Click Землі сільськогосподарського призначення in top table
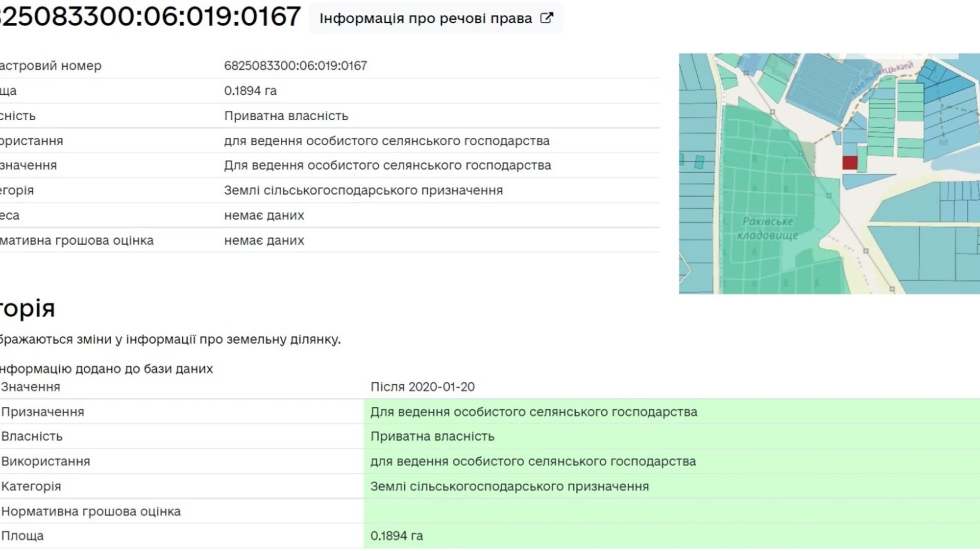 point(363,190)
